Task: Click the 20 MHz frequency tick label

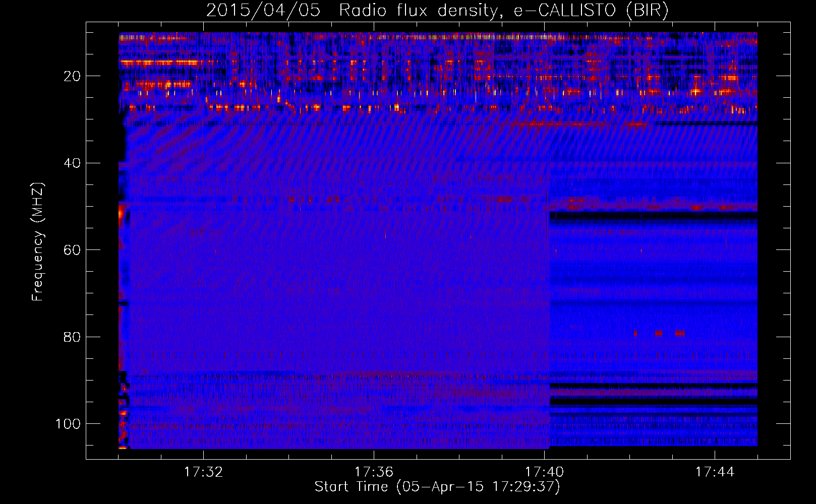Action: [x=72, y=76]
